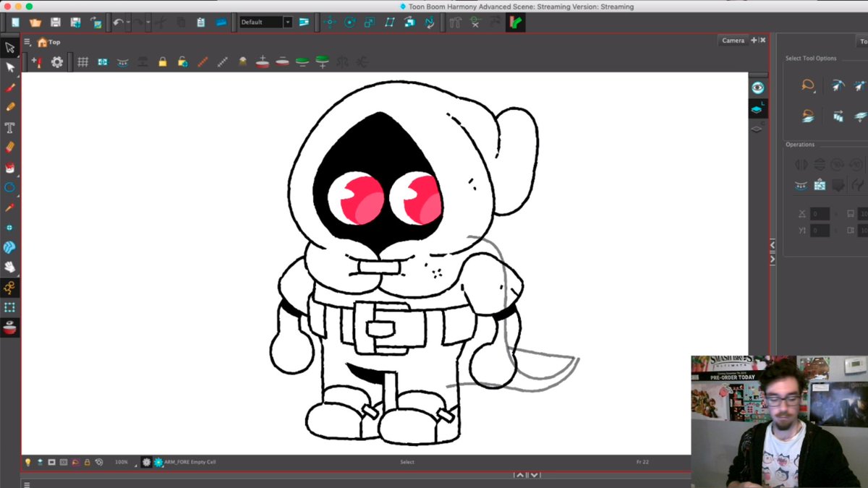This screenshot has height=488, width=868.
Task: Select the Dropper tool
Action: 10,207
